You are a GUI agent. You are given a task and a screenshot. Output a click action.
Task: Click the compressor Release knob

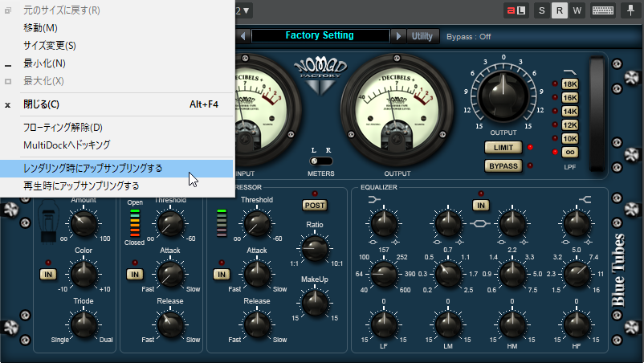pyautogui.click(x=257, y=324)
